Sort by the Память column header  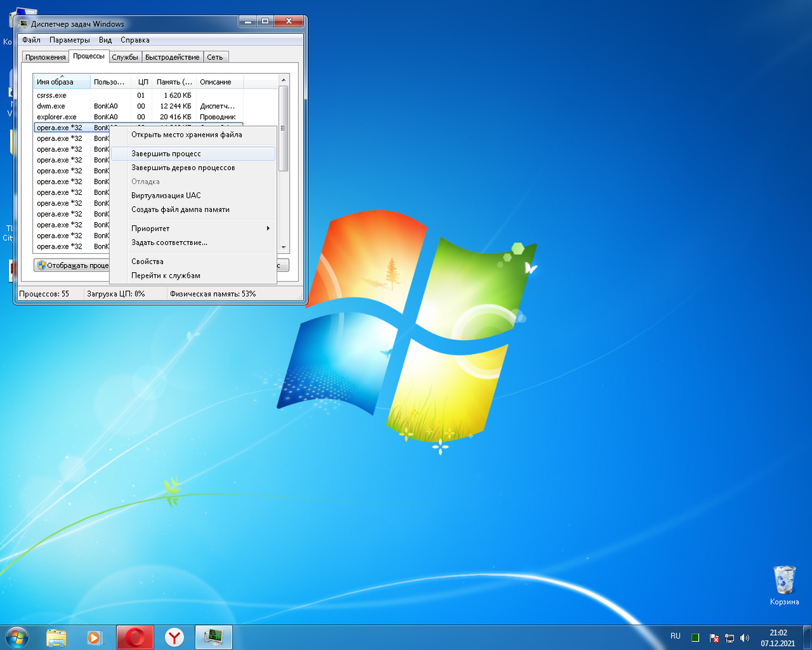174,82
